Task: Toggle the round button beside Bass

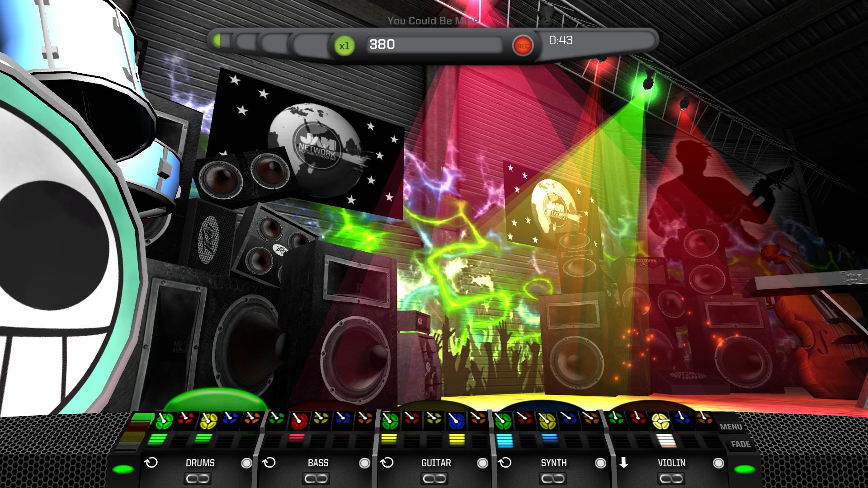Action: (364, 463)
